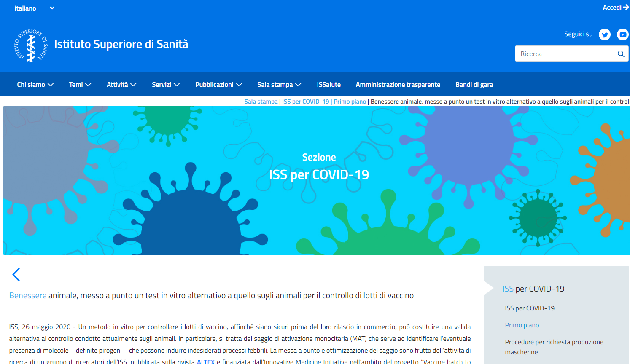
Task: Open the YouTube social icon
Action: [622, 35]
